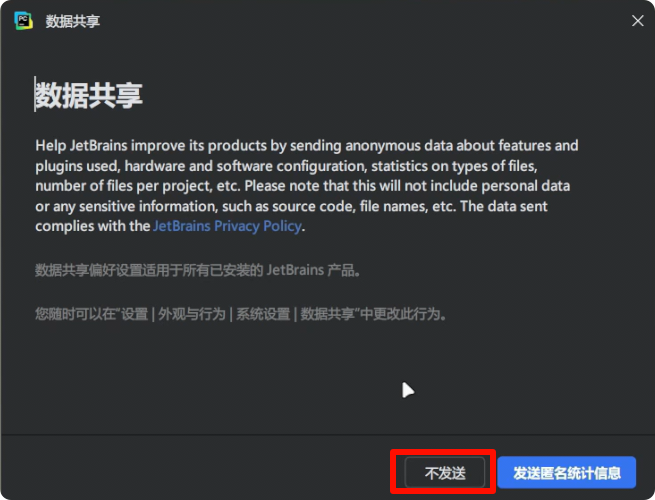Click the 'or any sensitive information' line

click(300, 206)
